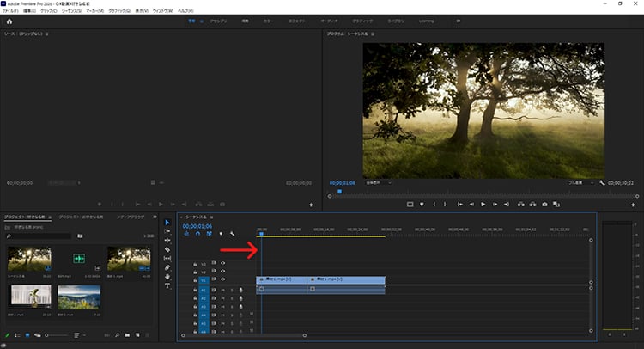Open the Window menu

tap(163, 10)
